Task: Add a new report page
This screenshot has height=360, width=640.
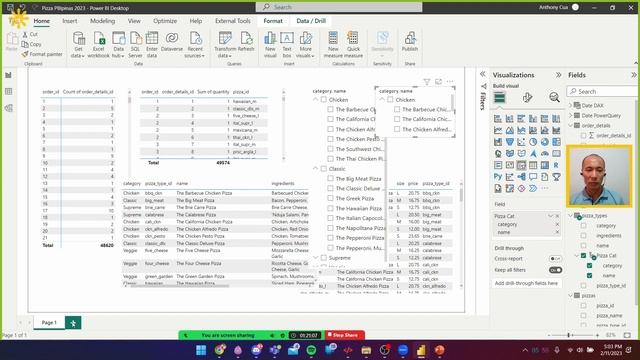Action: 73,323
